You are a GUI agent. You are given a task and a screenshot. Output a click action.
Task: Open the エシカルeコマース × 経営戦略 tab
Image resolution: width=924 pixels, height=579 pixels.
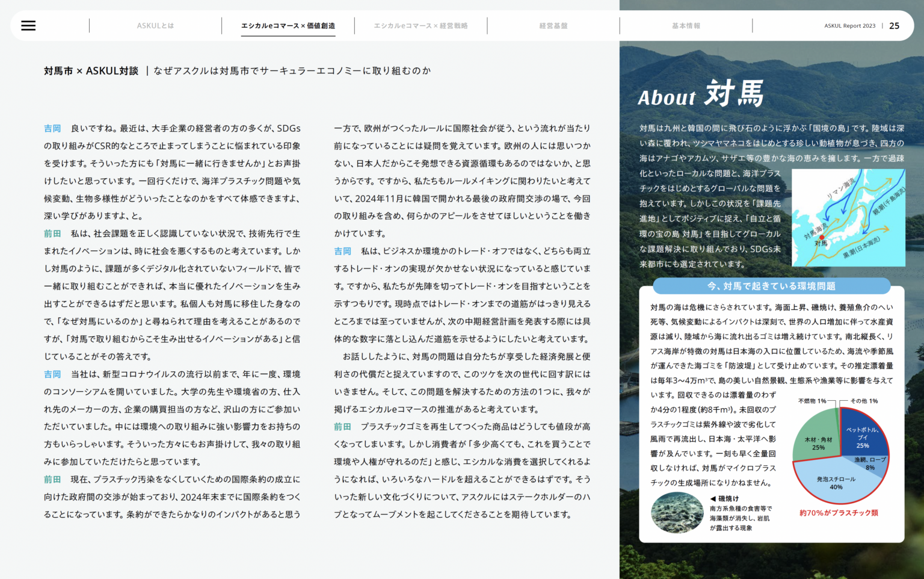click(x=420, y=26)
